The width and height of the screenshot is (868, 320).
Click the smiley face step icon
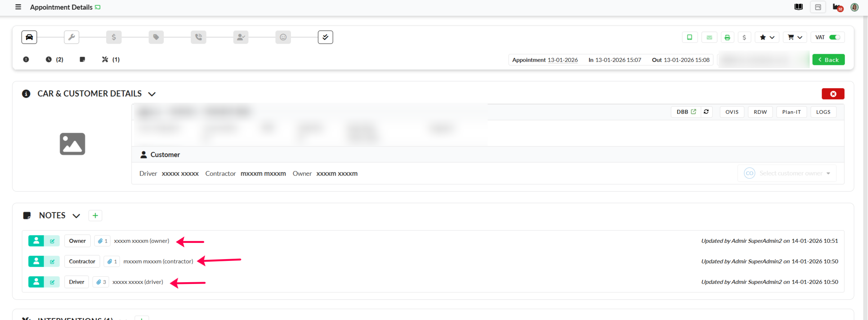283,37
